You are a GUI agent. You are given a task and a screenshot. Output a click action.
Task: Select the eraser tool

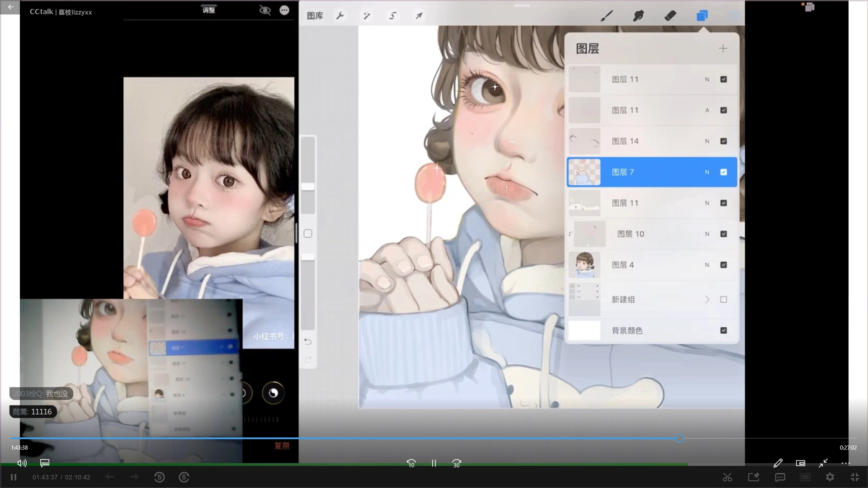[x=670, y=16]
